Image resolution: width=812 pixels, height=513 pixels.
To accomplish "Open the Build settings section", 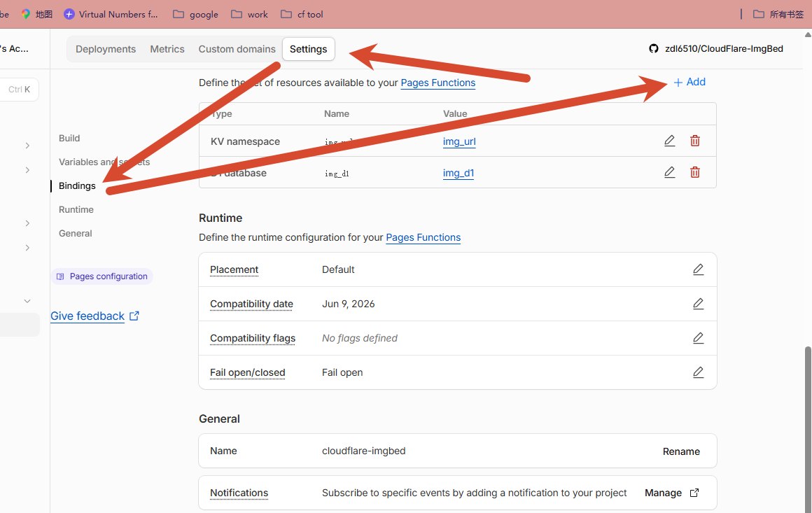I will pos(69,138).
